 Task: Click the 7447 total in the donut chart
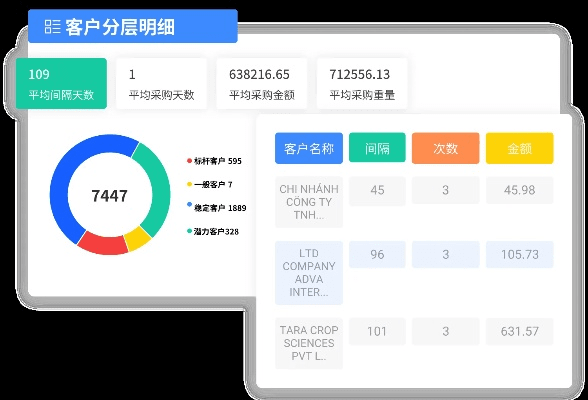pos(110,196)
